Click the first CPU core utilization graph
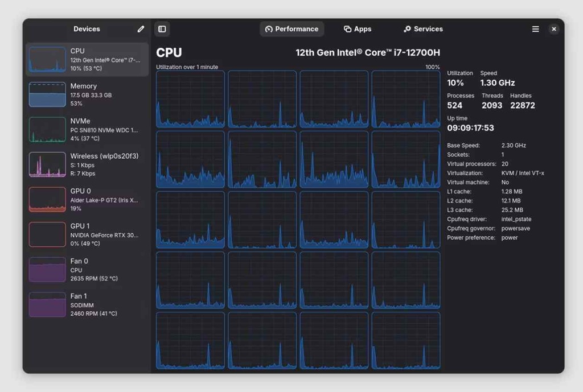Viewport: 583px width, 392px height. pyautogui.click(x=190, y=99)
